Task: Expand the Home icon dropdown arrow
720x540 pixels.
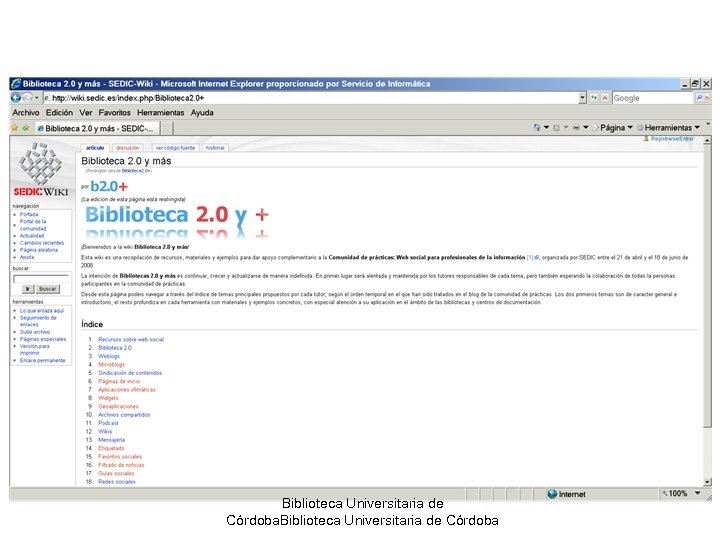Action: coord(546,127)
